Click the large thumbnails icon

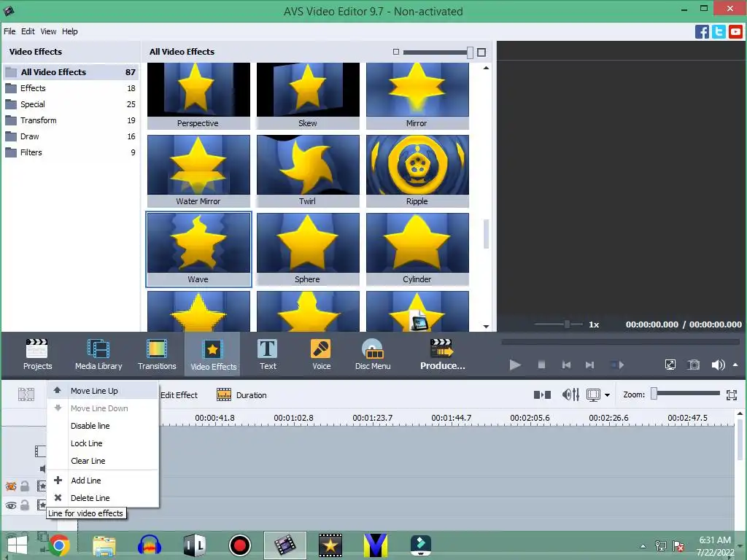click(x=481, y=52)
